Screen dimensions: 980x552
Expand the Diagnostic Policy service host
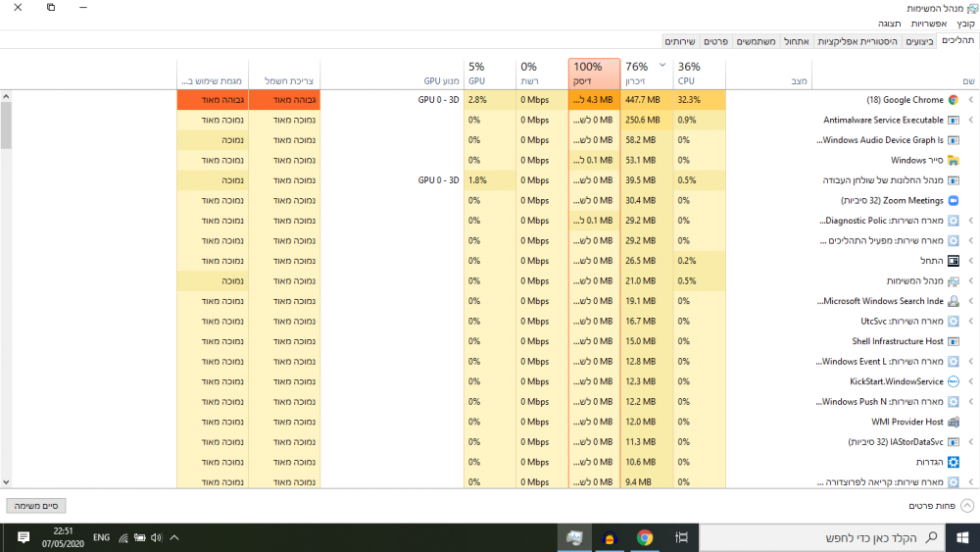click(x=970, y=221)
